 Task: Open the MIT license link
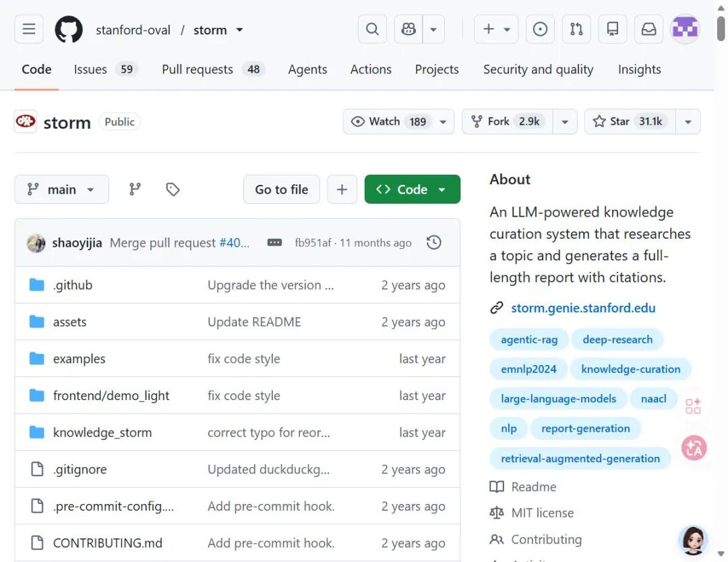(x=542, y=513)
